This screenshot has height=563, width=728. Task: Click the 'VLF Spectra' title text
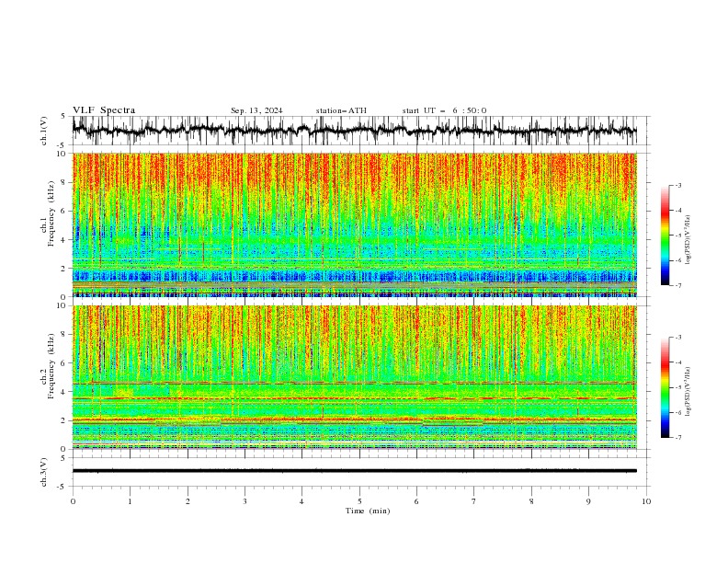pos(104,110)
